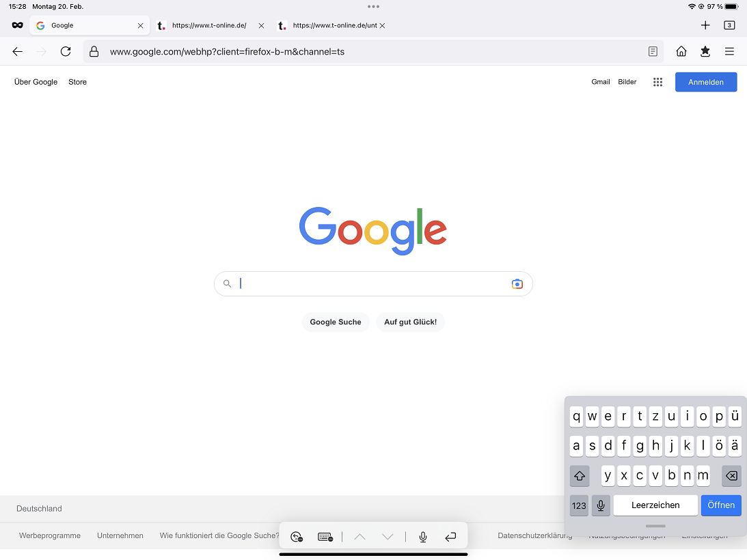Tap the q key on keyboard

[x=576, y=417]
